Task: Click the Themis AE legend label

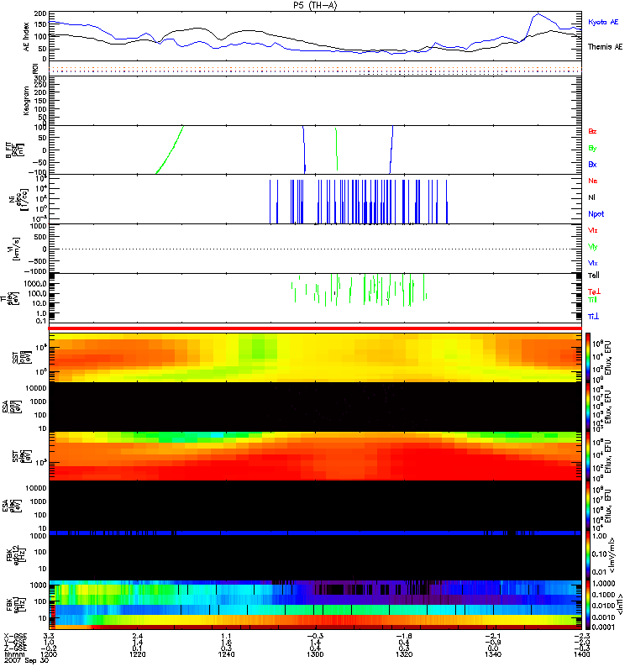Action: 605,47
